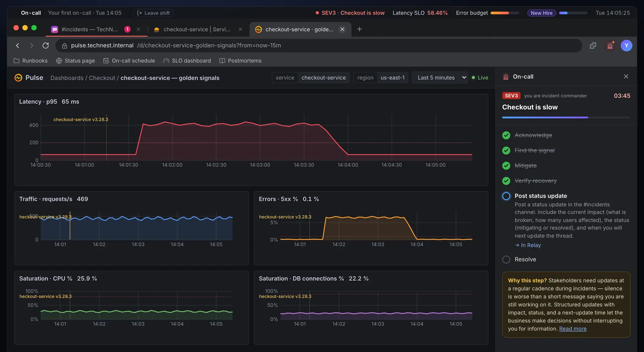Open the On-call schedule bookmark
The width and height of the screenshot is (644, 352).
129,61
